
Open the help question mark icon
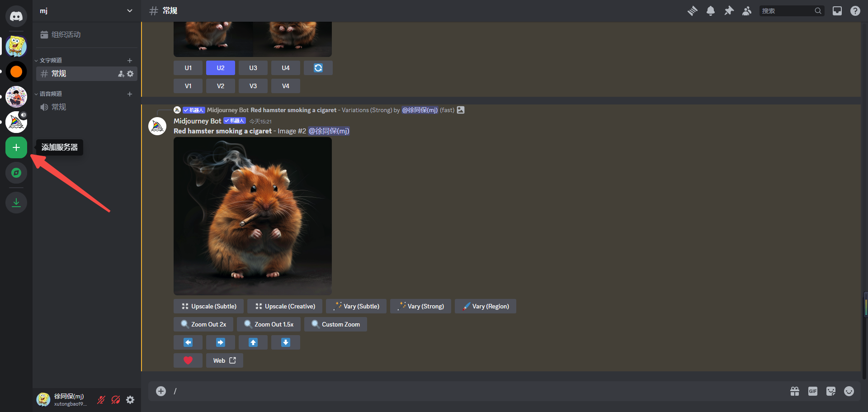pyautogui.click(x=855, y=11)
